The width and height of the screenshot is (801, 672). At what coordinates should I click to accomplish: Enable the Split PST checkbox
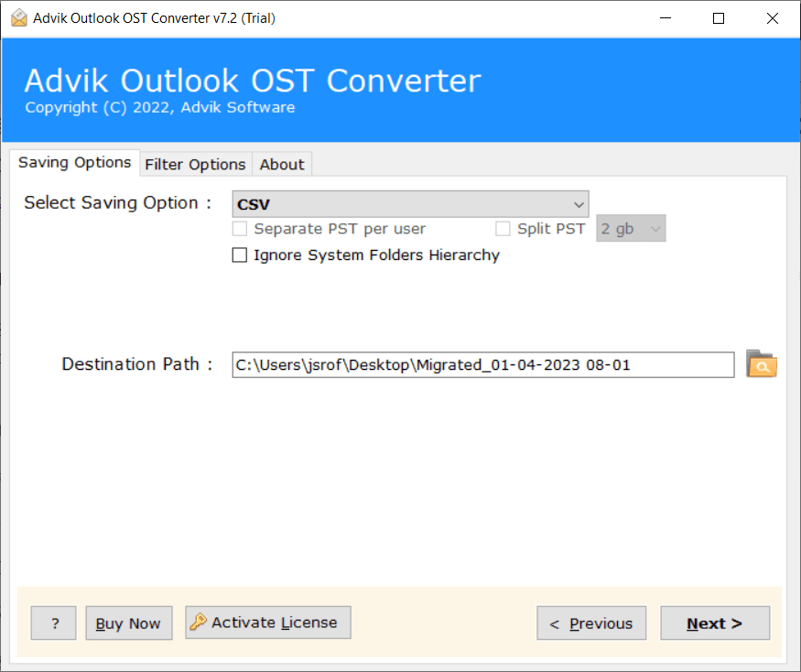(503, 229)
